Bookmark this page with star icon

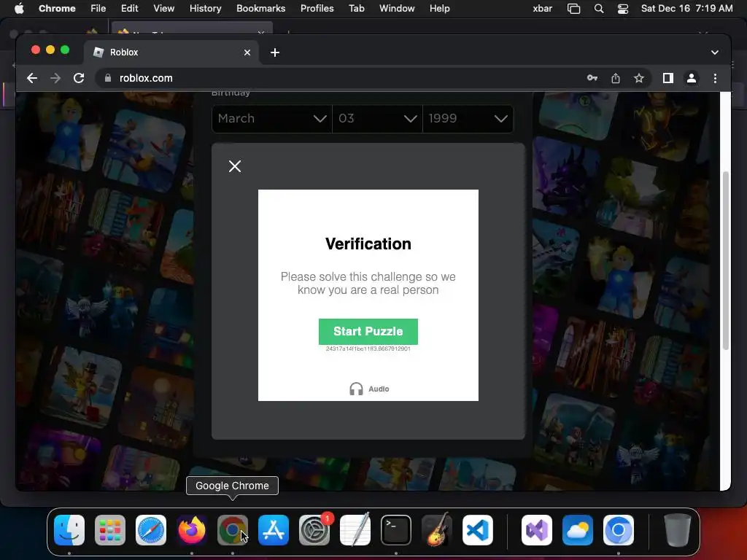(x=639, y=78)
